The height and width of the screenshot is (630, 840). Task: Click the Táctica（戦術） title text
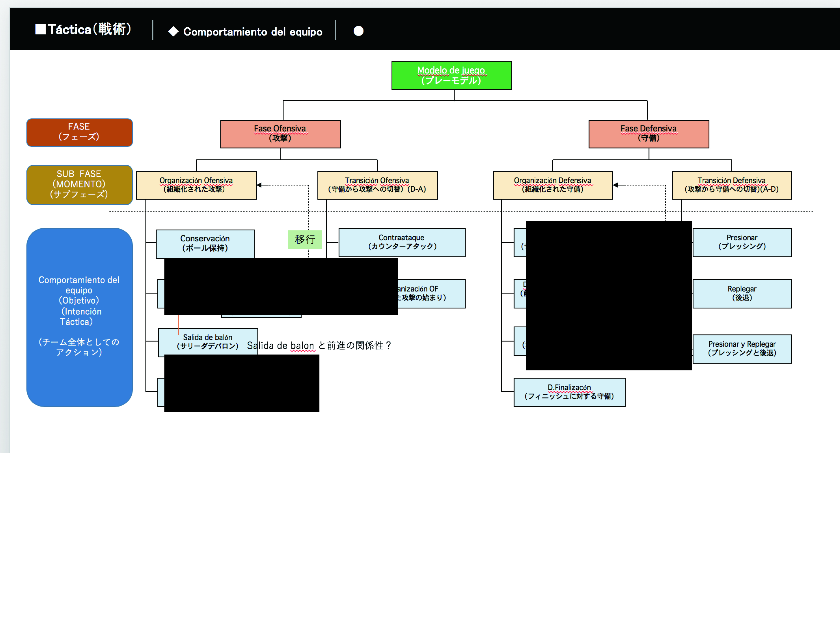90,29
